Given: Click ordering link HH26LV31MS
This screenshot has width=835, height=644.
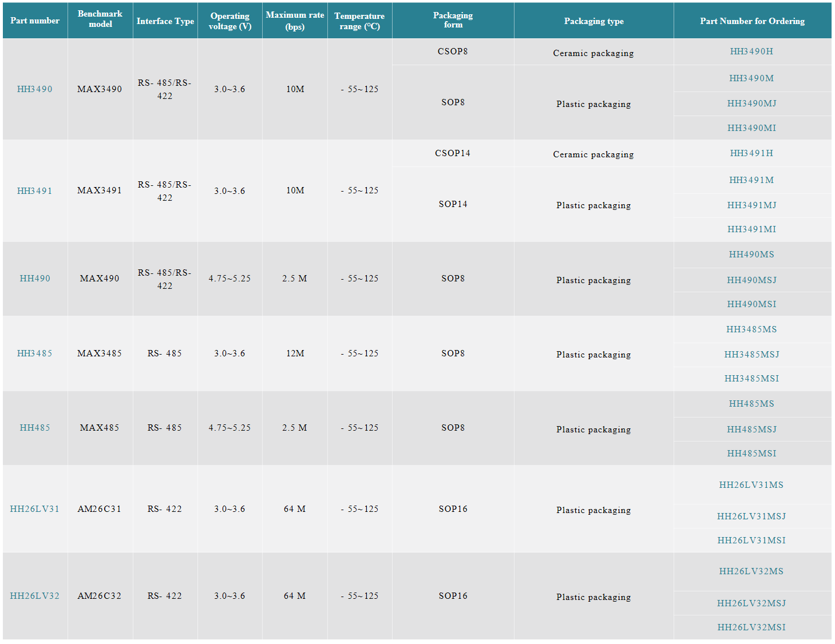Looking at the screenshot, I should coord(751,485).
